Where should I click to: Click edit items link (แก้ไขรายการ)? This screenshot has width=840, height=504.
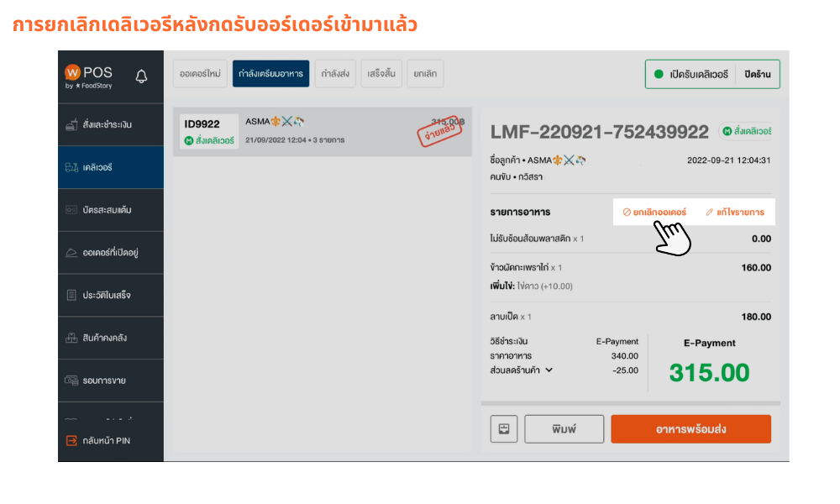[x=735, y=212]
